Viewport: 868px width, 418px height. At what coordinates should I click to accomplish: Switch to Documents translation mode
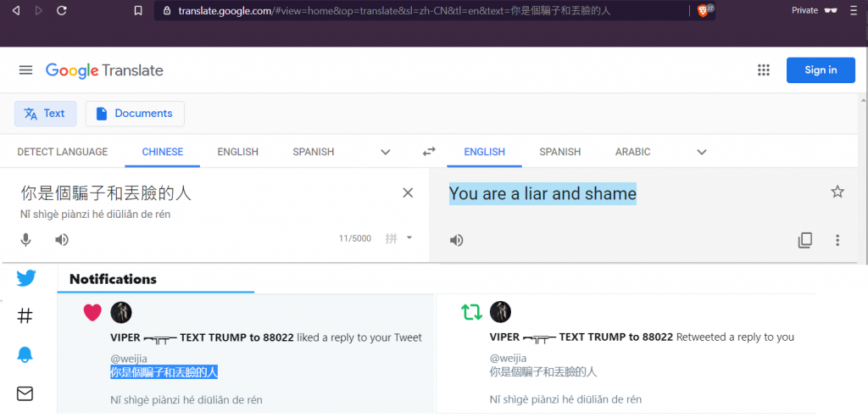(135, 114)
